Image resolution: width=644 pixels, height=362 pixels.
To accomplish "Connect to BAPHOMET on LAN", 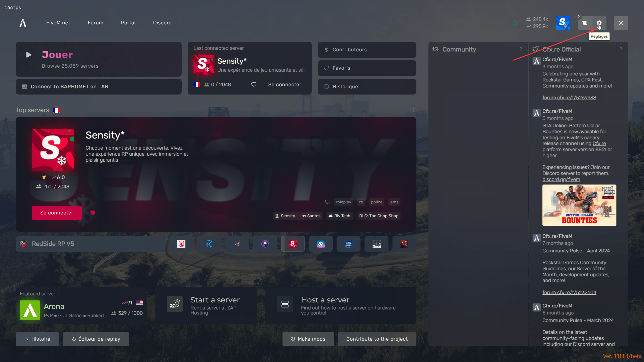I will click(x=99, y=86).
